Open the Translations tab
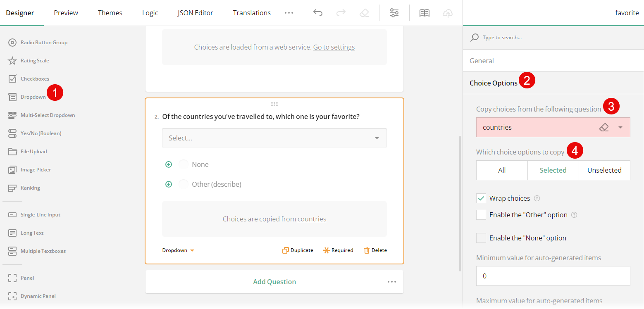 pos(252,13)
